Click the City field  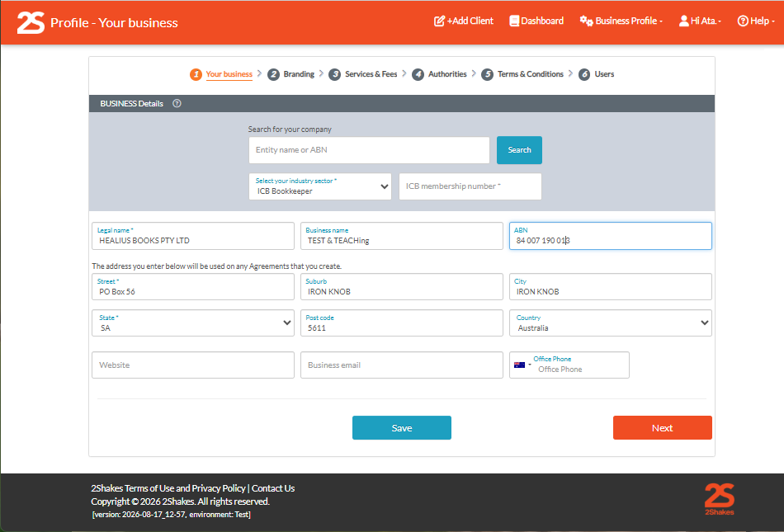click(611, 287)
